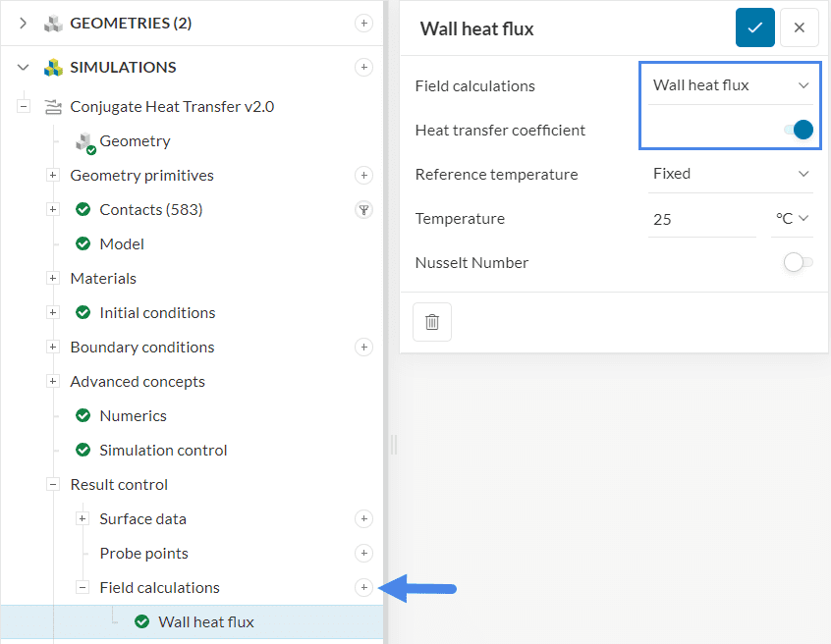Screen dimensions: 831x644
Task: Change the temperature unit via the °C dropdown
Action: click(x=792, y=218)
